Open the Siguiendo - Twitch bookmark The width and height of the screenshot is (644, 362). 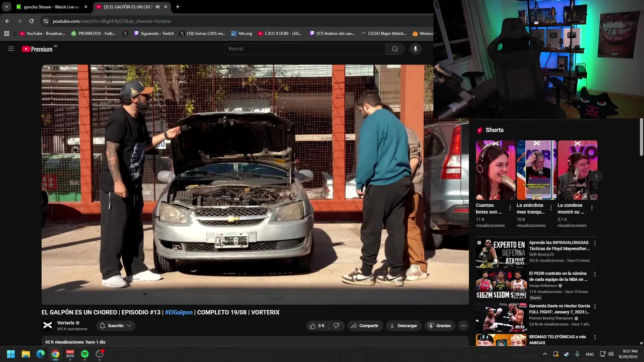point(154,34)
